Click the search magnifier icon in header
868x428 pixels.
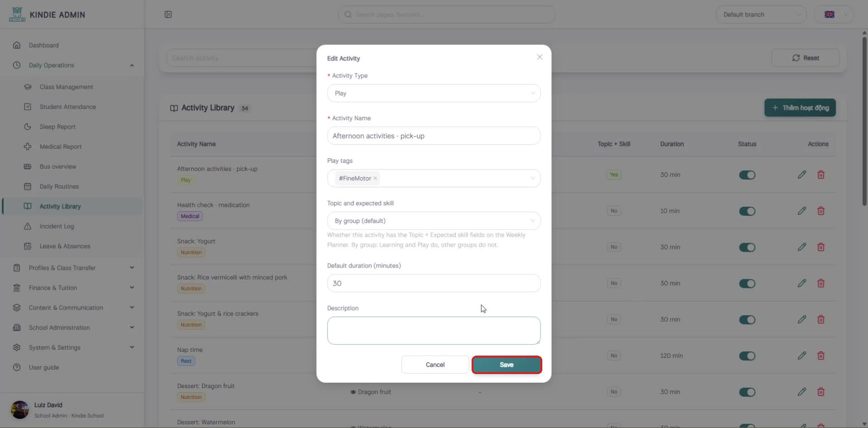pos(348,15)
